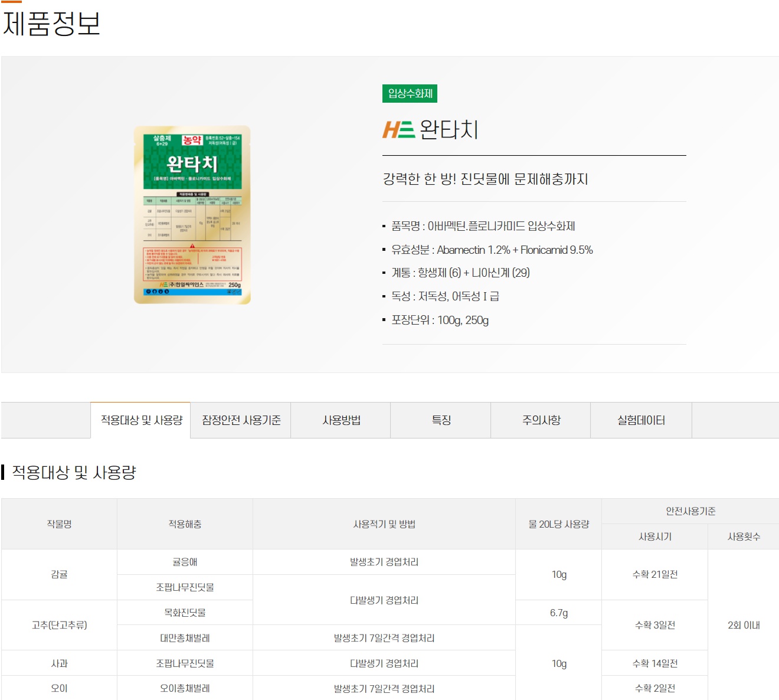Open the 사용방법 tab
The height and width of the screenshot is (700, 779).
pos(341,420)
